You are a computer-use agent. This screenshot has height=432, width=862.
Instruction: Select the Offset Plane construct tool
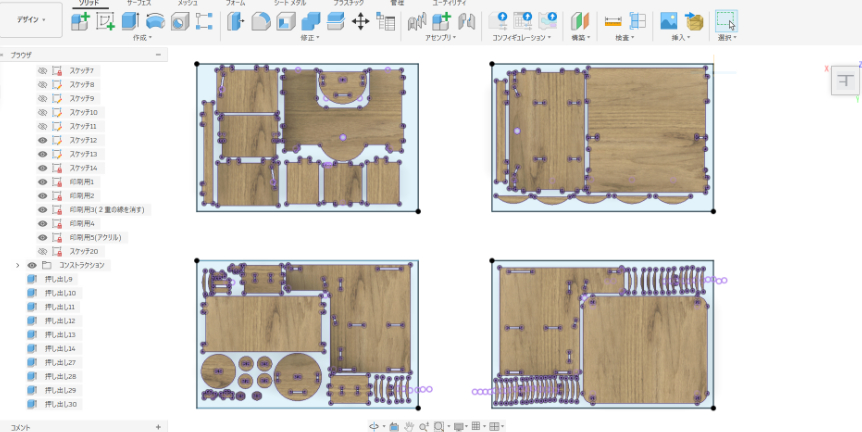coord(580,21)
